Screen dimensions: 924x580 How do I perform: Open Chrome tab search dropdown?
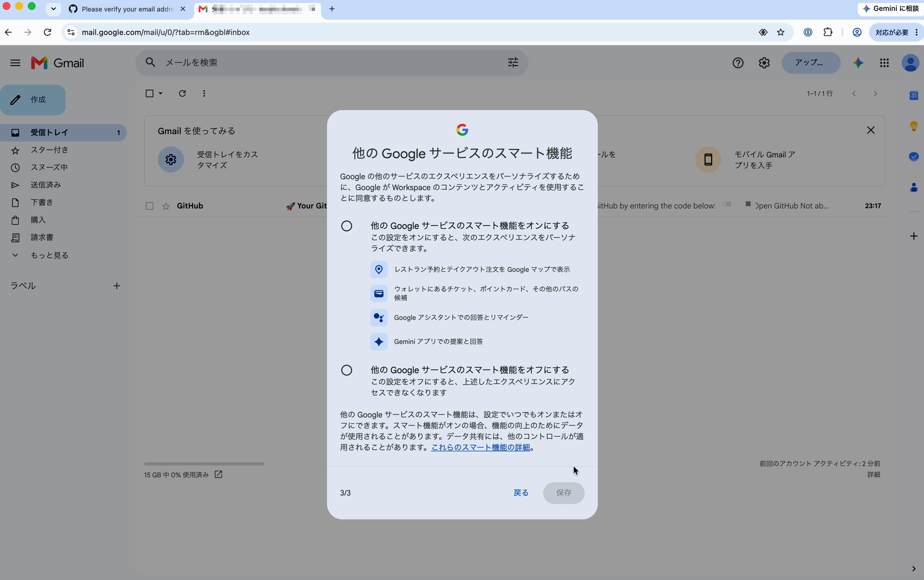click(x=53, y=8)
